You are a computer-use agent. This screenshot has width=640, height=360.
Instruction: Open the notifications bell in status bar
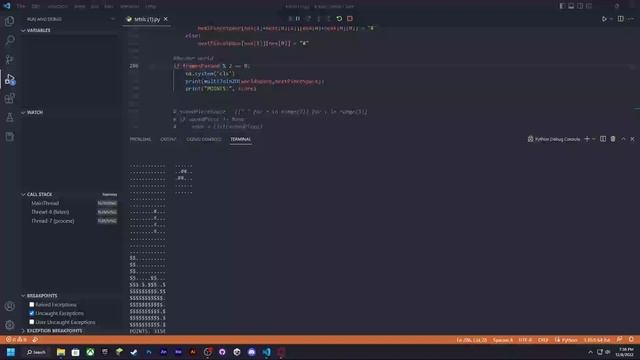(x=631, y=340)
